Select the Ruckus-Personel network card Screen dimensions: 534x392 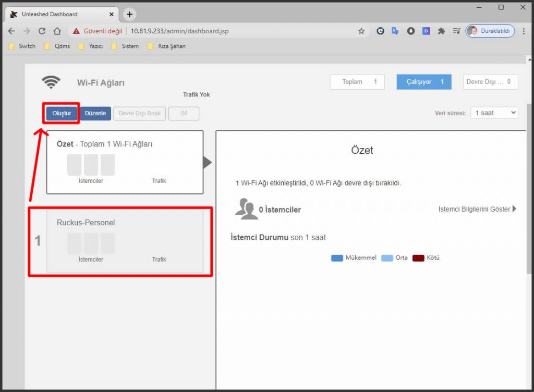click(x=125, y=241)
